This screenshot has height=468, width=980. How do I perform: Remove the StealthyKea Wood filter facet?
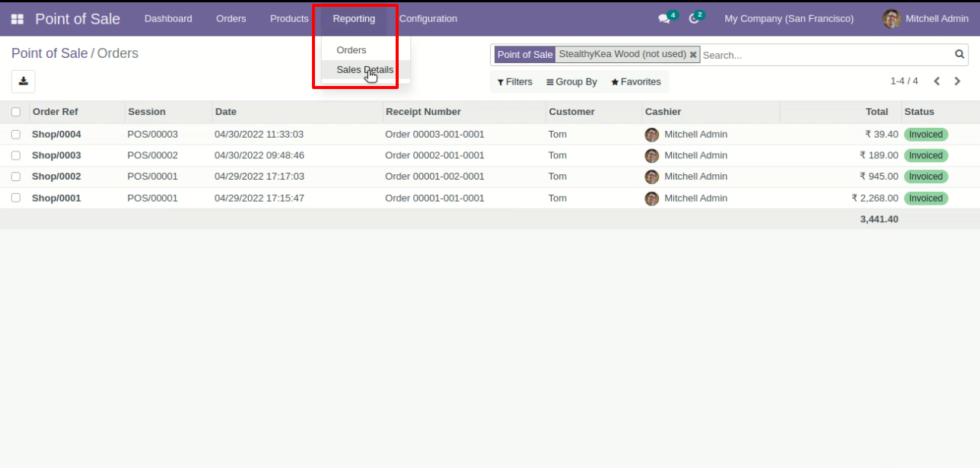click(x=693, y=55)
